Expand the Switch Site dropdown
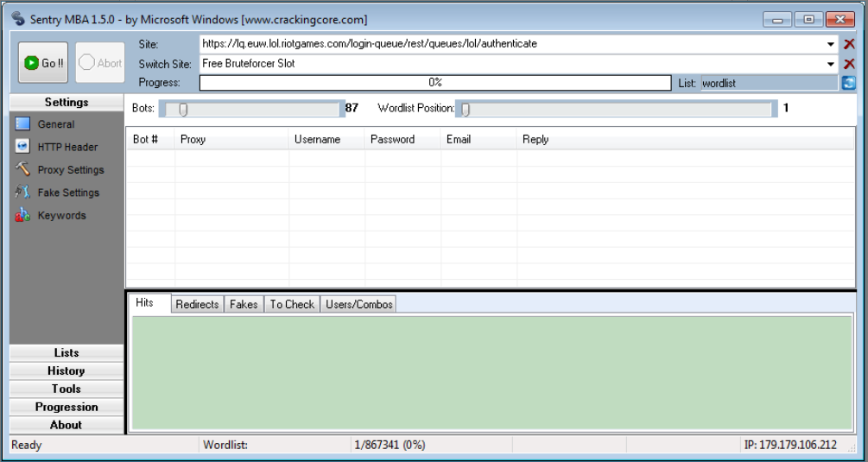 click(x=831, y=64)
